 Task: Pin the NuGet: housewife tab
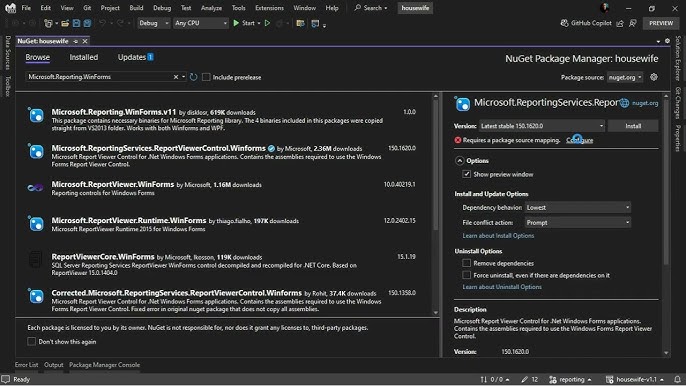click(x=76, y=41)
